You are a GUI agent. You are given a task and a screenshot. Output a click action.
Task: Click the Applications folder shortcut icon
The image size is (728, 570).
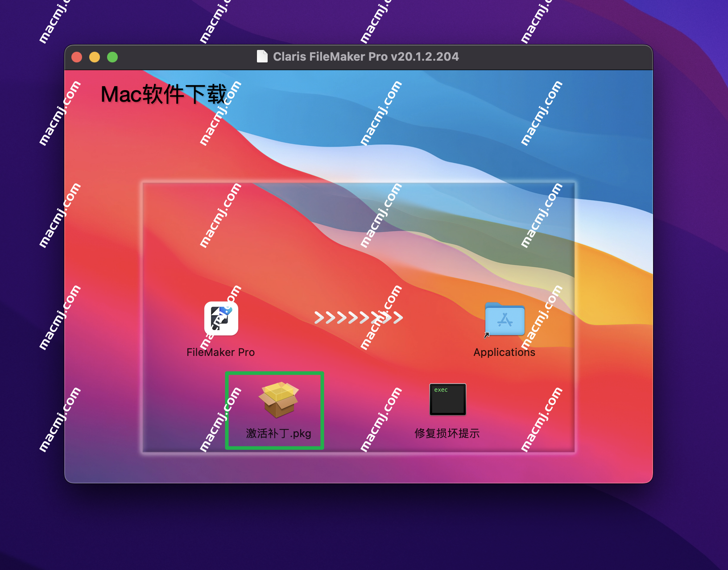click(x=505, y=319)
